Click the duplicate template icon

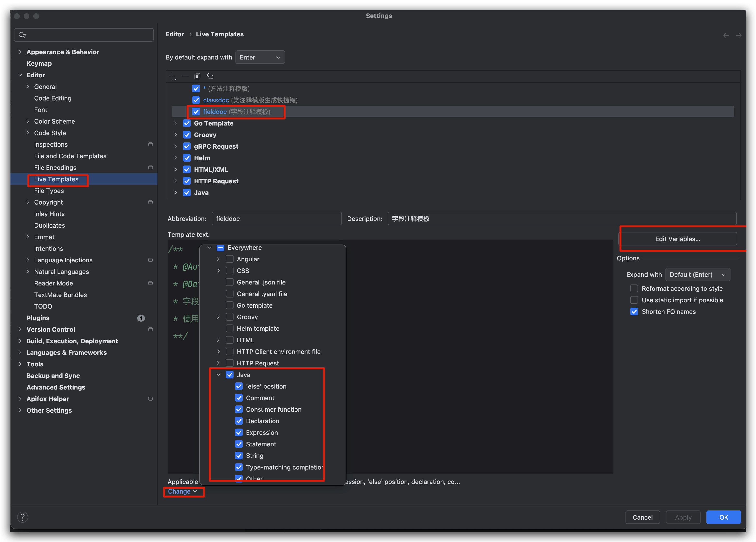pyautogui.click(x=197, y=76)
